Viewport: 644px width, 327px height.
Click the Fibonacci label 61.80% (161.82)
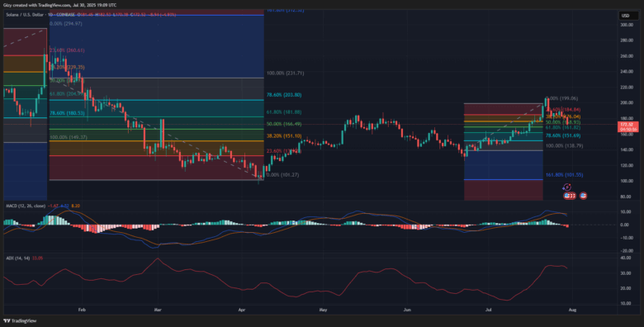563,128
